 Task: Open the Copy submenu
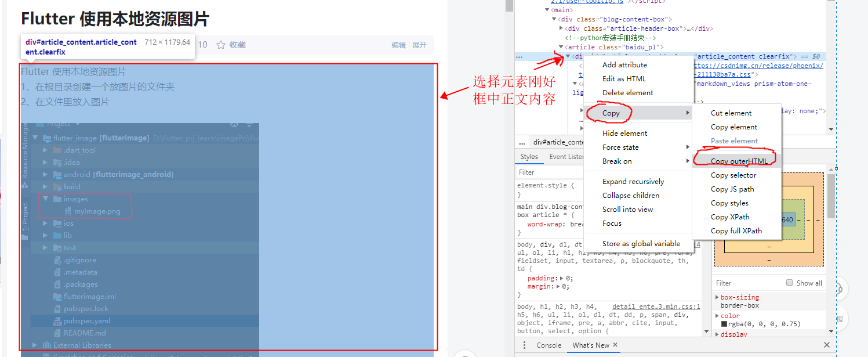(638, 113)
